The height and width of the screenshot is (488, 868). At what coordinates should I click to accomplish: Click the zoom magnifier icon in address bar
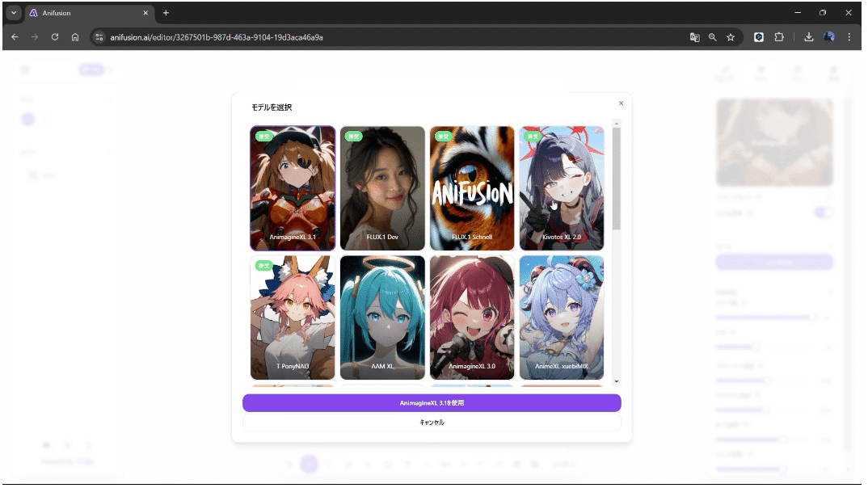click(x=713, y=37)
